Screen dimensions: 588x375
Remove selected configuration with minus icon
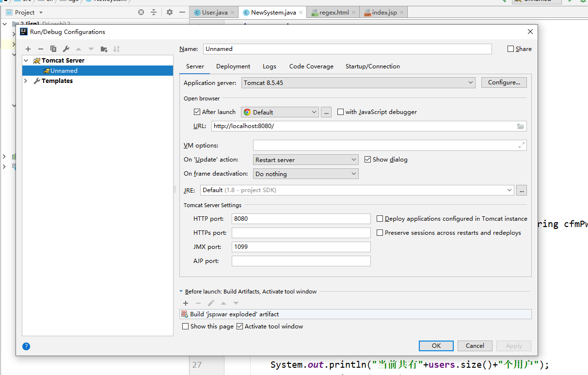[x=41, y=49]
